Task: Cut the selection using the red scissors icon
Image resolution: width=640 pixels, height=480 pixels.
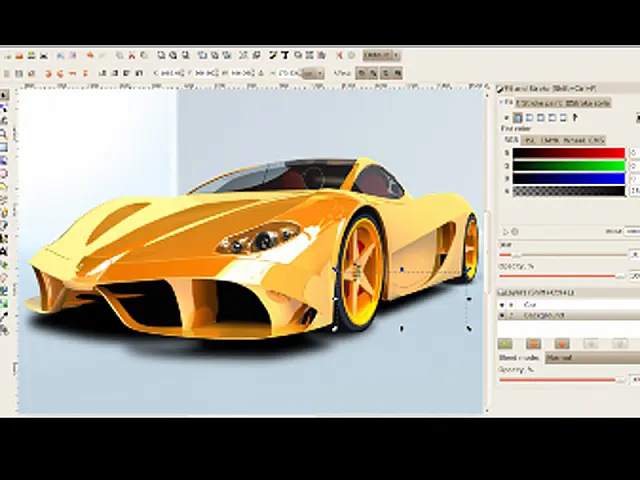Action: [x=131, y=56]
